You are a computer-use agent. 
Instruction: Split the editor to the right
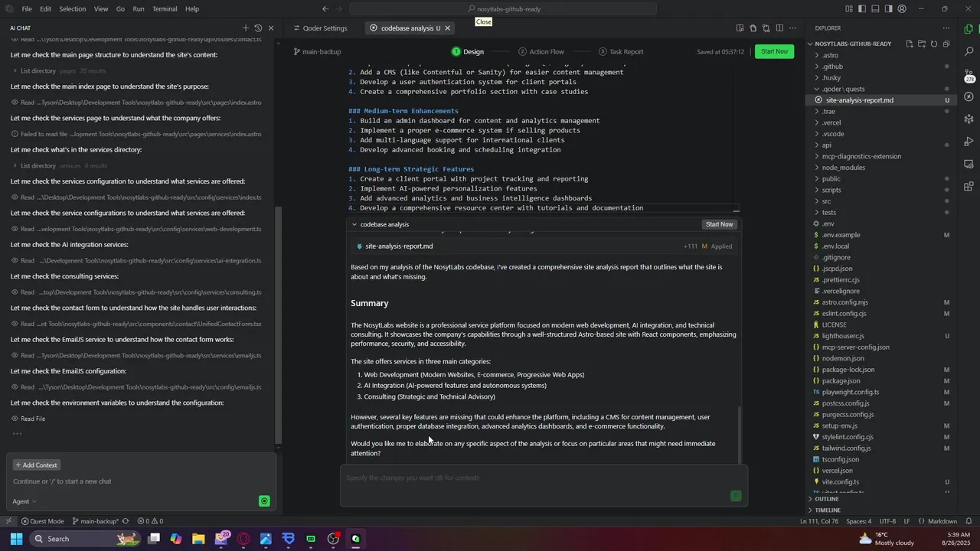tap(779, 28)
